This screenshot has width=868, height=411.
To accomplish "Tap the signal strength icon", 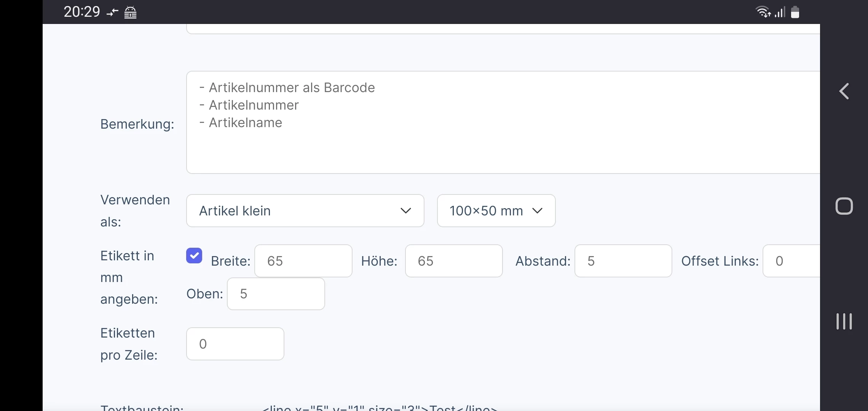I will (780, 12).
